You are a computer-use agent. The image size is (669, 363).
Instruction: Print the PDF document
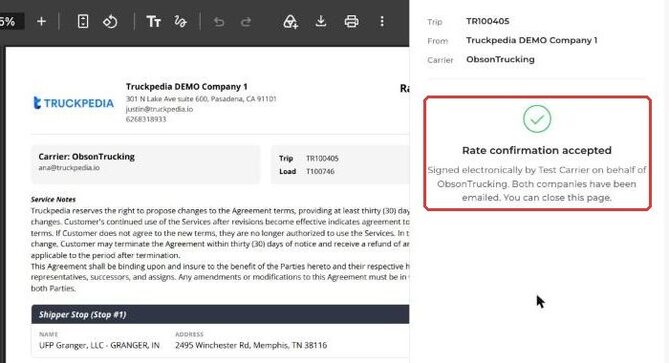pos(352,21)
